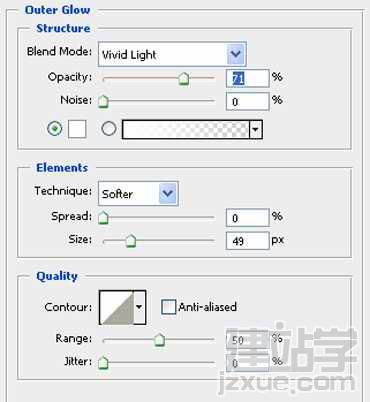
Task: Select the Opacity percentage input field
Action: [x=247, y=78]
